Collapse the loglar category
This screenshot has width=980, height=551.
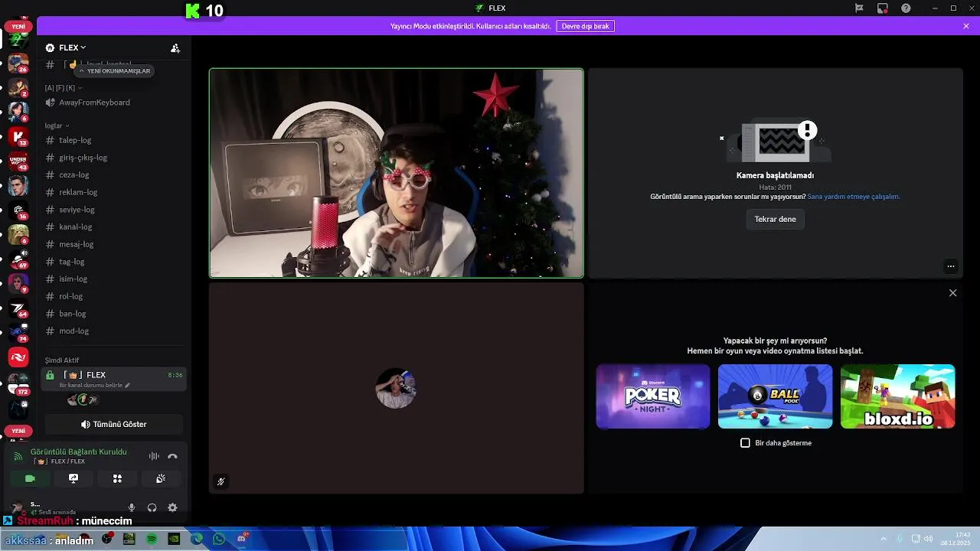click(x=57, y=126)
